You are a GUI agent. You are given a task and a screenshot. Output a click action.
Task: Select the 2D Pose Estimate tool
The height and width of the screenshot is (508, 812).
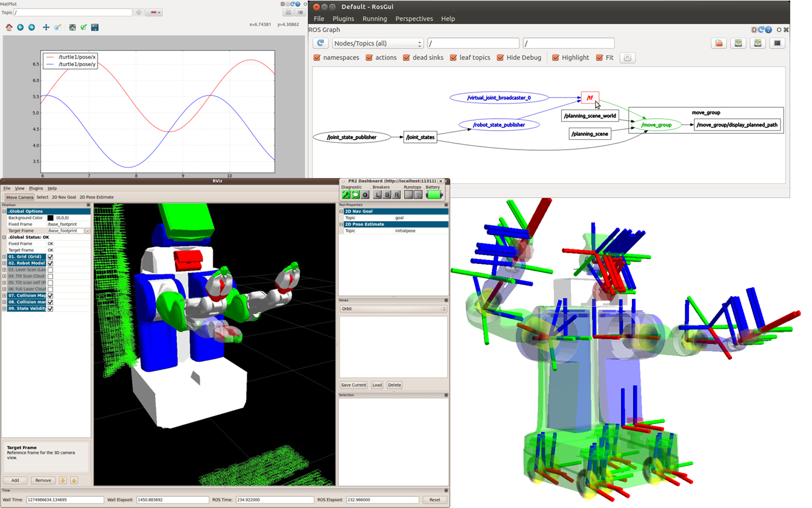pos(96,197)
